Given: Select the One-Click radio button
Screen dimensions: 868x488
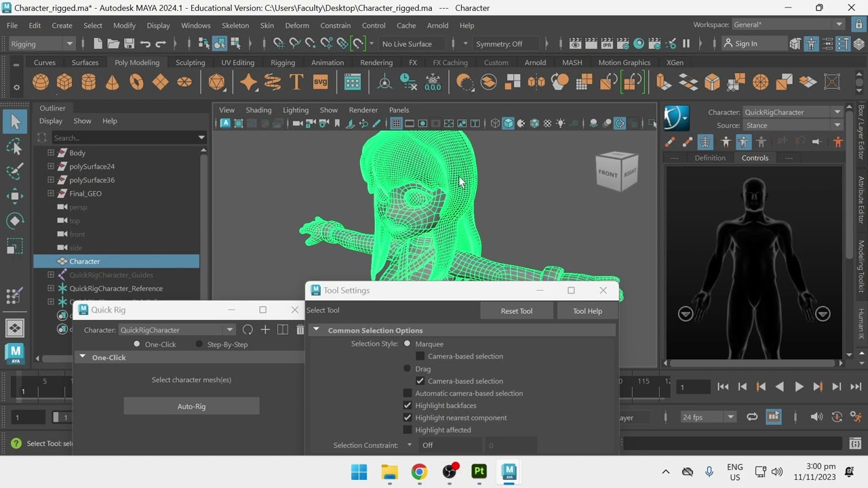Looking at the screenshot, I should pos(137,344).
